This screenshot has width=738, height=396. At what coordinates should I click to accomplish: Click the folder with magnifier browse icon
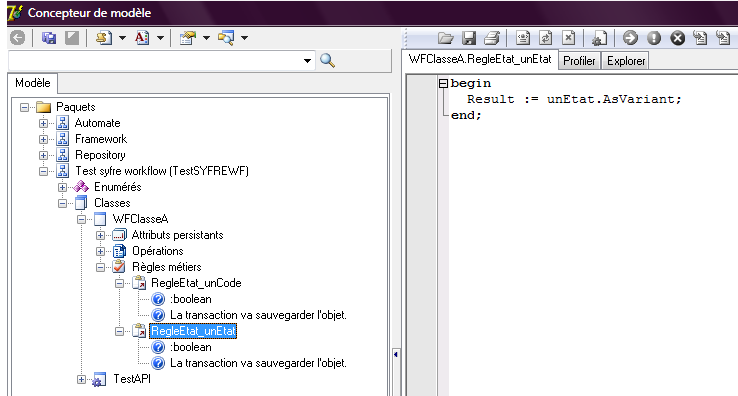pos(226,38)
